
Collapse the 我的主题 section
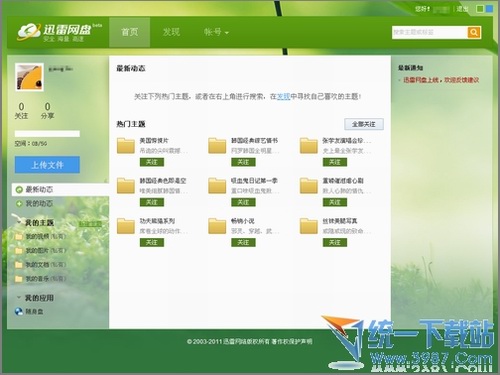pos(19,222)
